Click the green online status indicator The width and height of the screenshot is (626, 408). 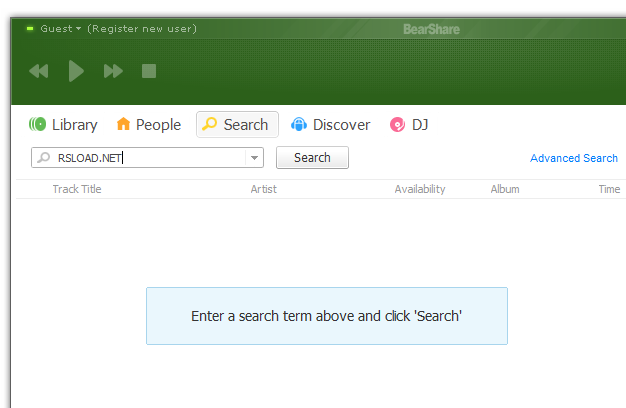click(x=30, y=29)
